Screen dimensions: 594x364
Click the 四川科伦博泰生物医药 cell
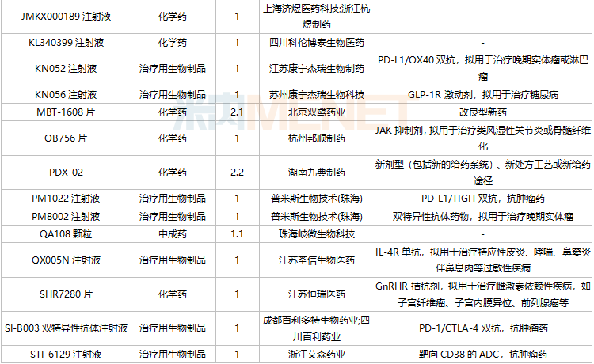tap(317, 43)
